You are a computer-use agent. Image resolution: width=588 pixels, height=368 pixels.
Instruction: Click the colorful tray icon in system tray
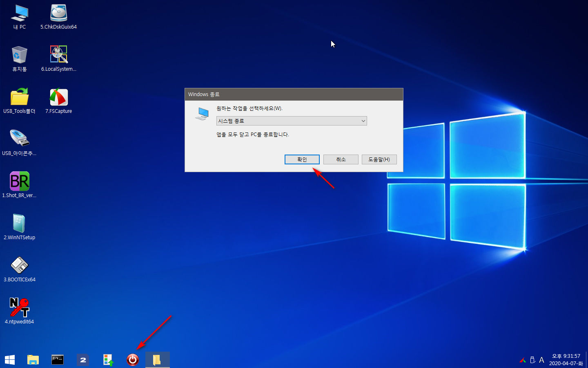pyautogui.click(x=523, y=360)
